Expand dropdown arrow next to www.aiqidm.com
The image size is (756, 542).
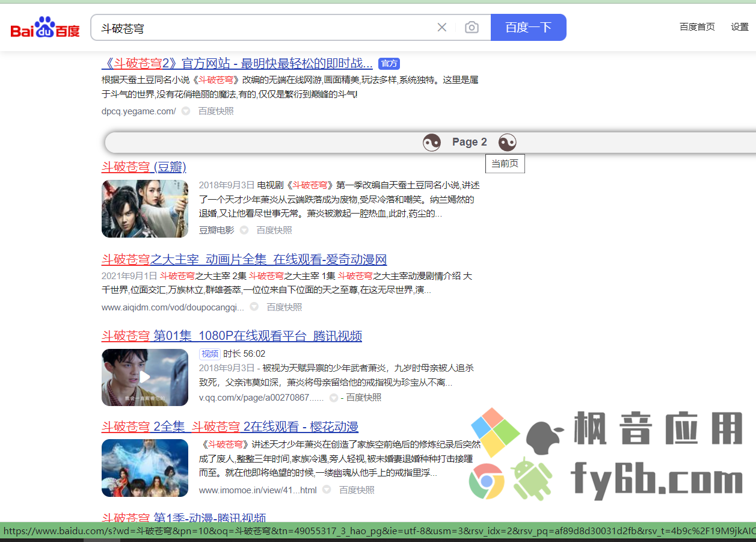coord(254,307)
